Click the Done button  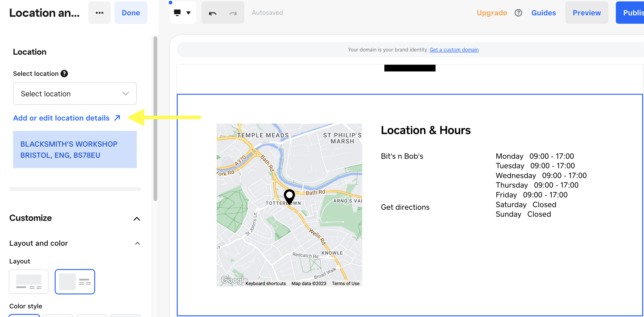click(x=131, y=13)
